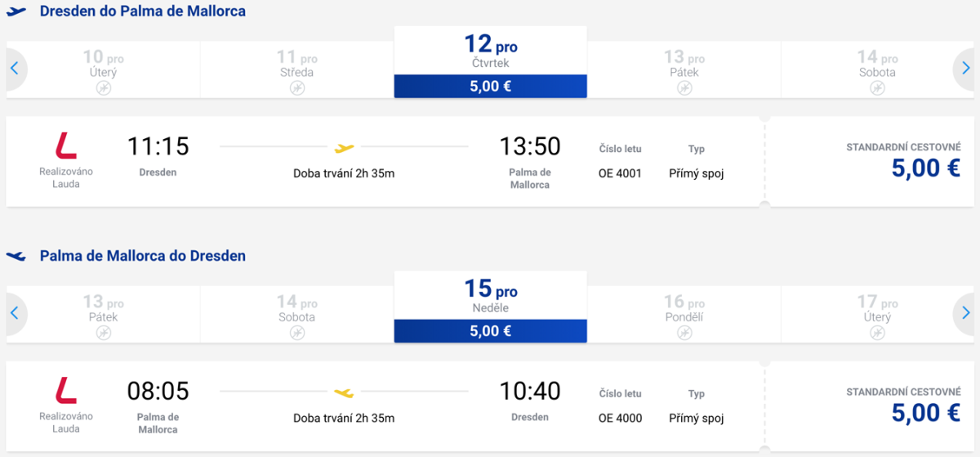The width and height of the screenshot is (980, 457).
Task: Click yellow plane icon on 08:05 flight
Action: coord(345,392)
